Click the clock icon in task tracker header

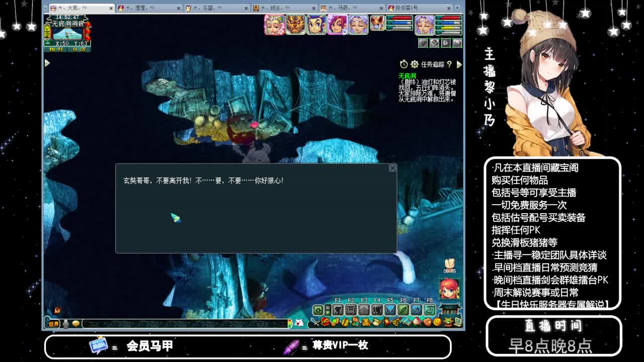coord(404,64)
